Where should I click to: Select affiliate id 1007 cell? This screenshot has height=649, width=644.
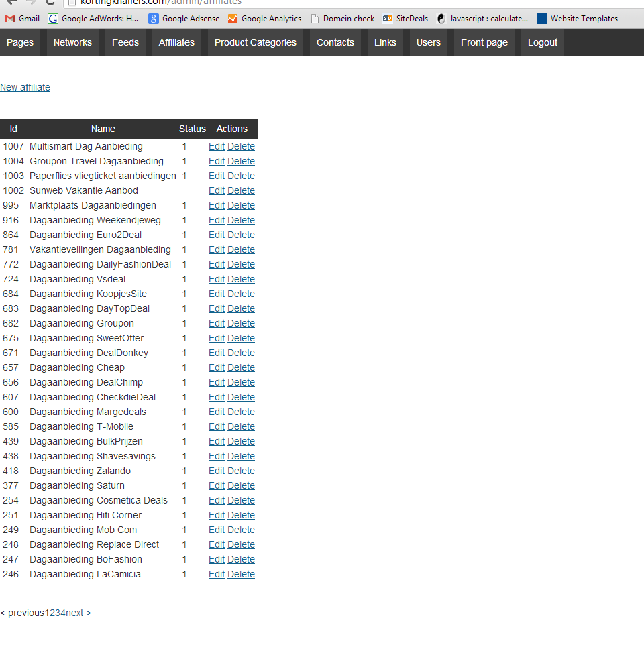(13, 147)
